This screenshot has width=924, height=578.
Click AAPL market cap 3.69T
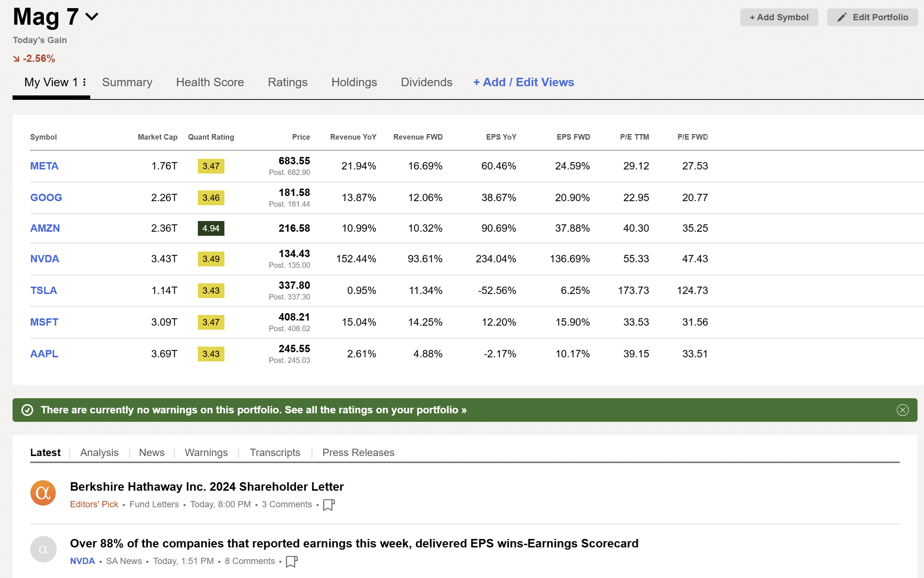coord(164,354)
